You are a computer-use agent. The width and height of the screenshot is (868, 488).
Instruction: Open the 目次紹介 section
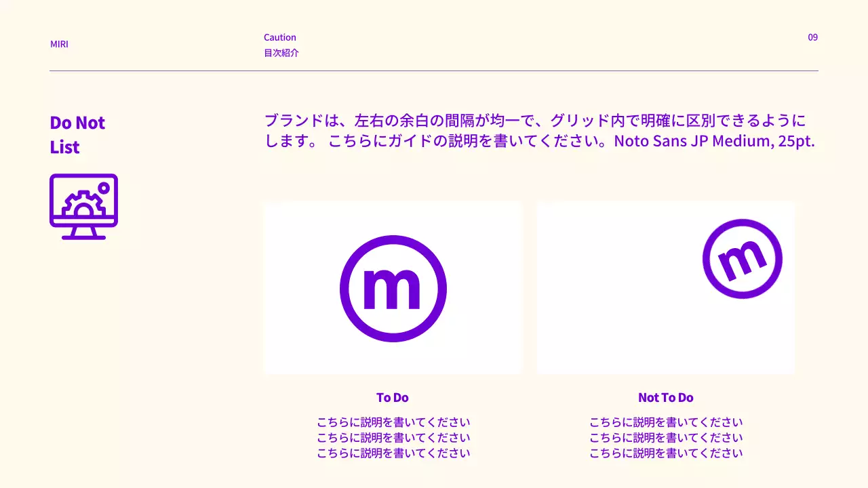282,52
